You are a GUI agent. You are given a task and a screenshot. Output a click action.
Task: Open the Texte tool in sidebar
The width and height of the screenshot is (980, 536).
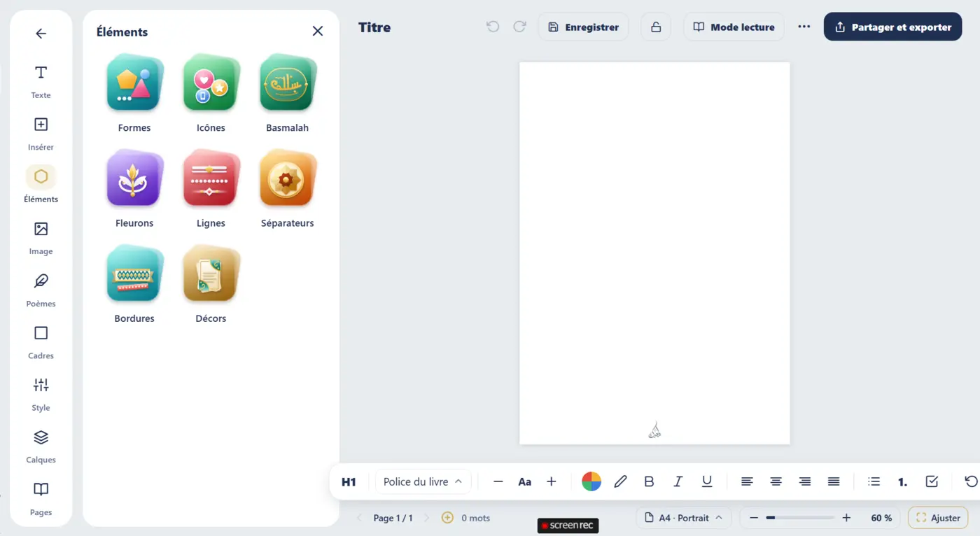tap(41, 81)
